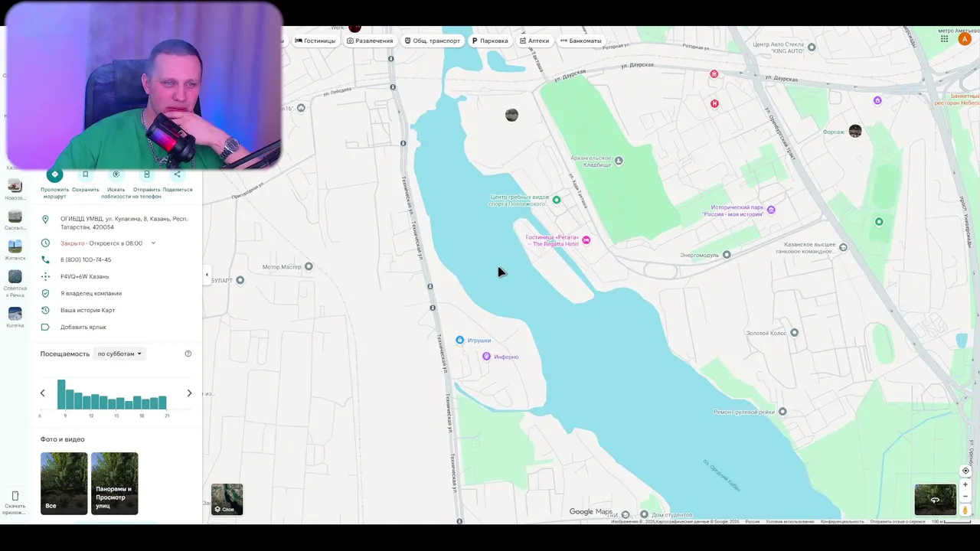Open the Все photos thumbnail
980x551 pixels.
(x=64, y=484)
